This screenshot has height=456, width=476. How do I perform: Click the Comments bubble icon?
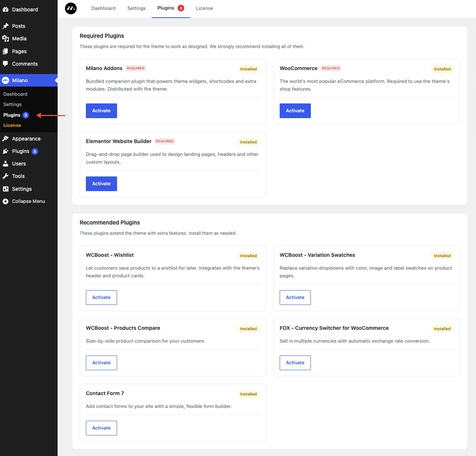[6, 64]
